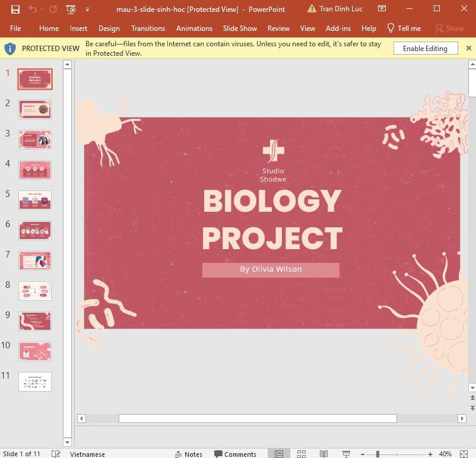Screen dimensions: 476x458
Task: Click Start From Beginning on Quick Access toolbar
Action: click(x=71, y=9)
